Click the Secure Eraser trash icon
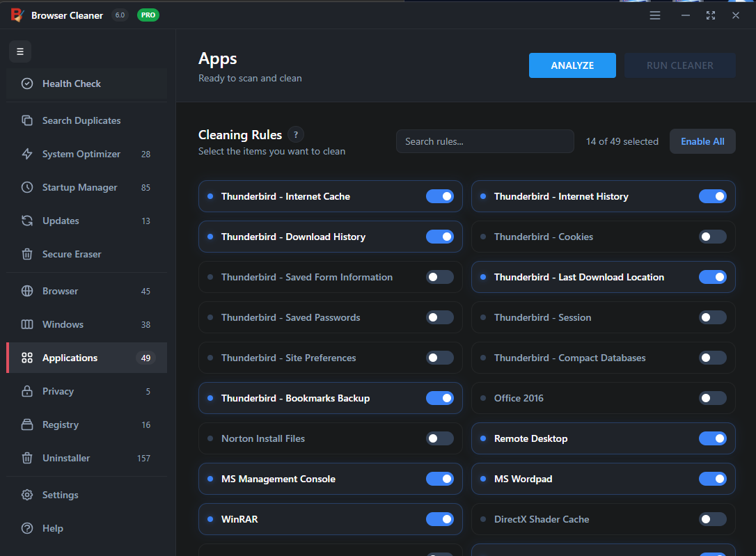 pos(27,254)
